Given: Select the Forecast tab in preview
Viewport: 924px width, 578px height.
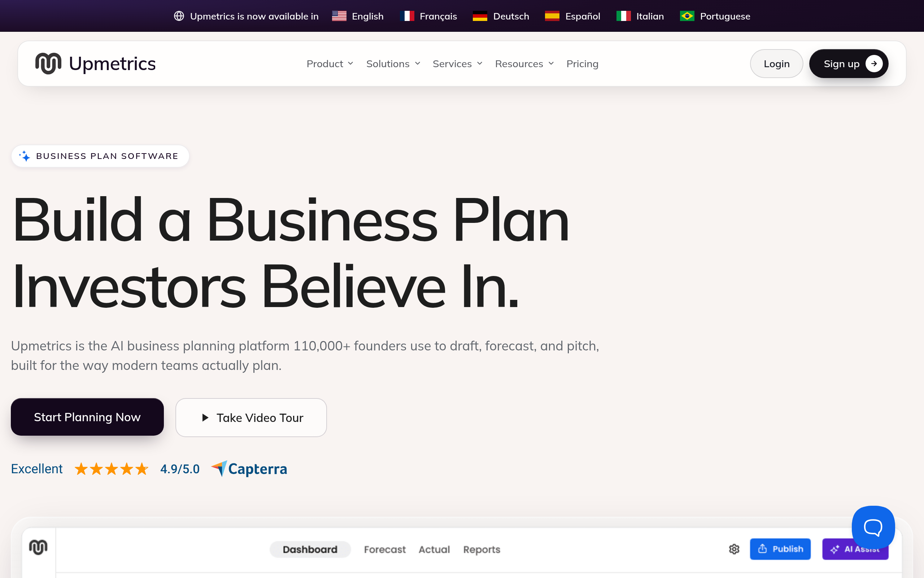Looking at the screenshot, I should (x=385, y=549).
